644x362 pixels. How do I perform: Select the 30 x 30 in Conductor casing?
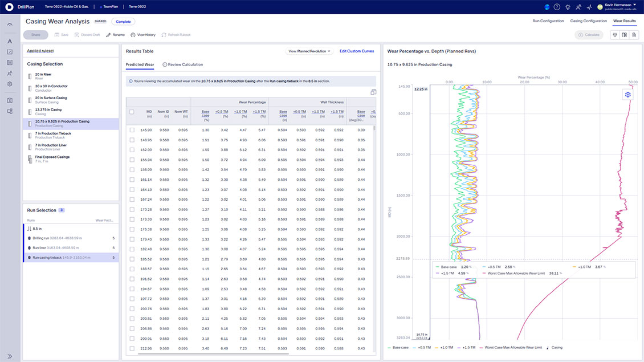pyautogui.click(x=71, y=88)
